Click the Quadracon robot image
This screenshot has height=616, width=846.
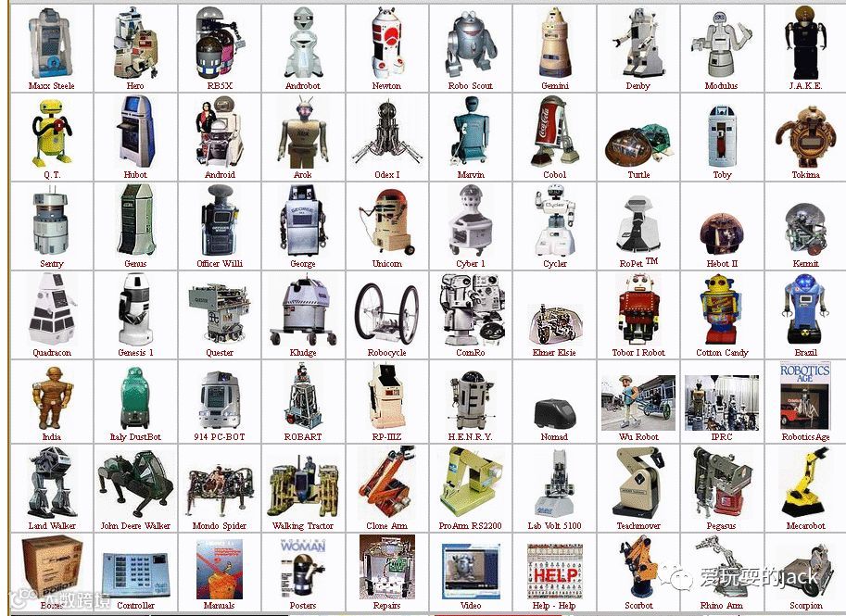click(x=51, y=308)
